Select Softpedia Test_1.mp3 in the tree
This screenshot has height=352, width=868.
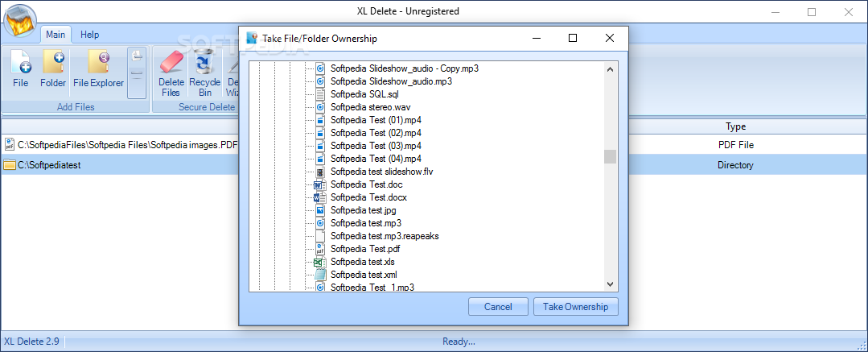(372, 287)
